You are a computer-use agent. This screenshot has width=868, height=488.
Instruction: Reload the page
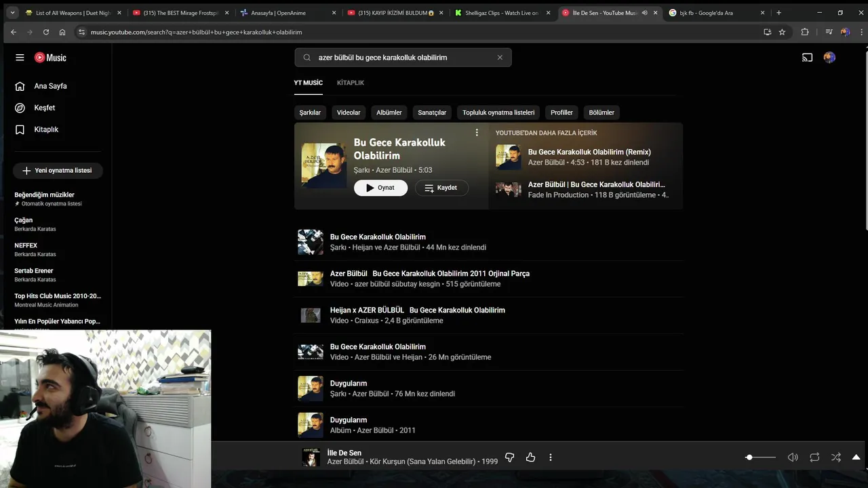[x=46, y=32]
